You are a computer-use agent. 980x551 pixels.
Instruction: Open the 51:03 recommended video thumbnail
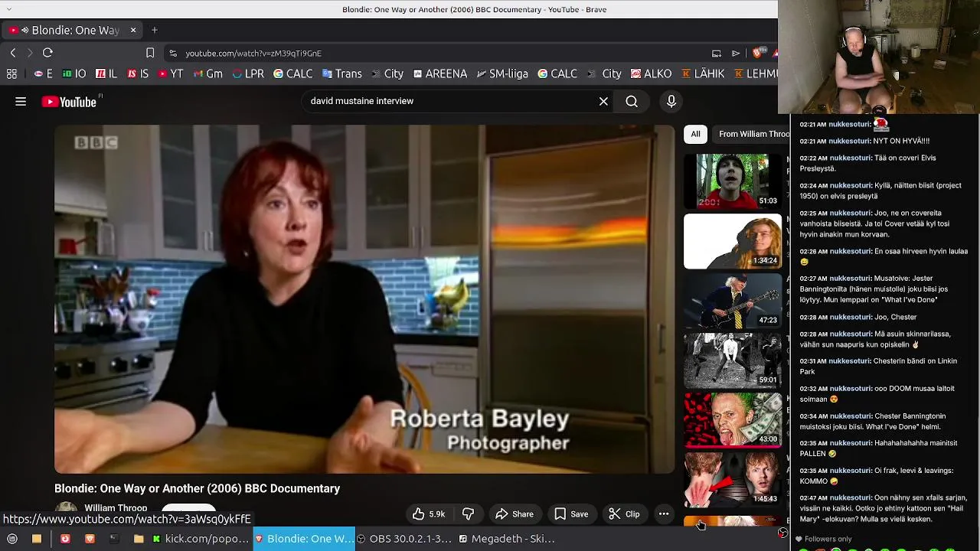[733, 181]
